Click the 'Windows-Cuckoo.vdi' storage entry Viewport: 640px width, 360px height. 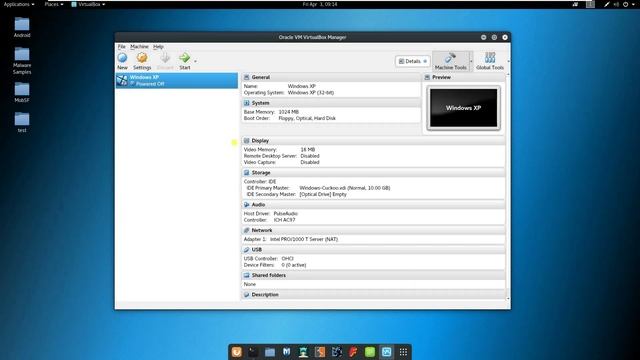[x=344, y=188]
